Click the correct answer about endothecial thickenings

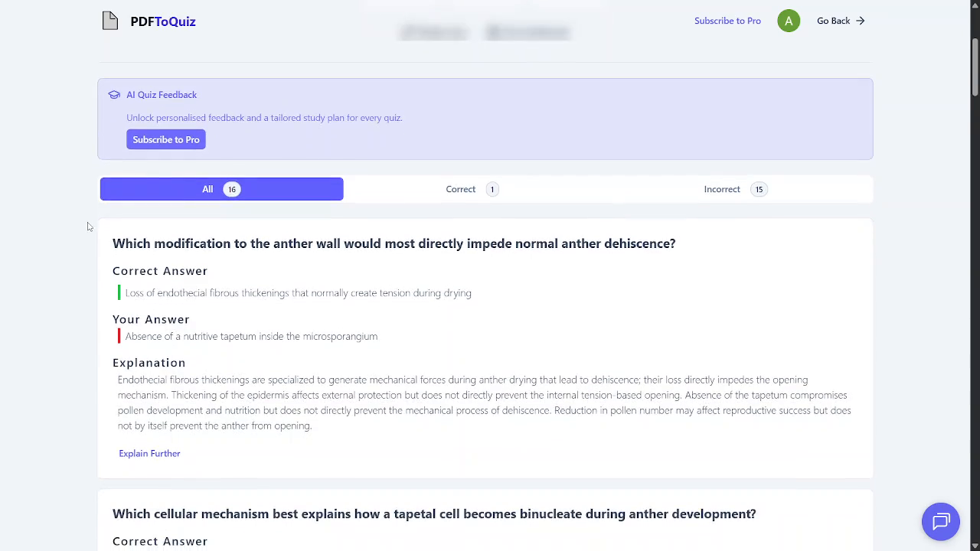[x=298, y=293]
